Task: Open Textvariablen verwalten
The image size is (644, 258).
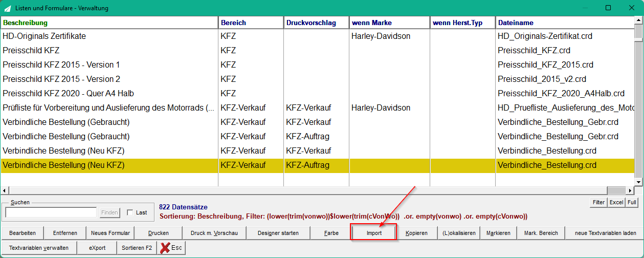Action: point(39,248)
